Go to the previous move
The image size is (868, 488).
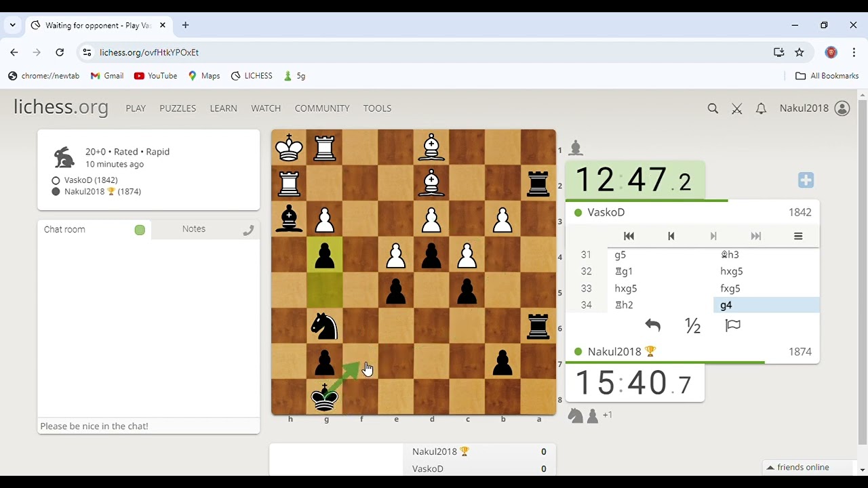[671, 236]
